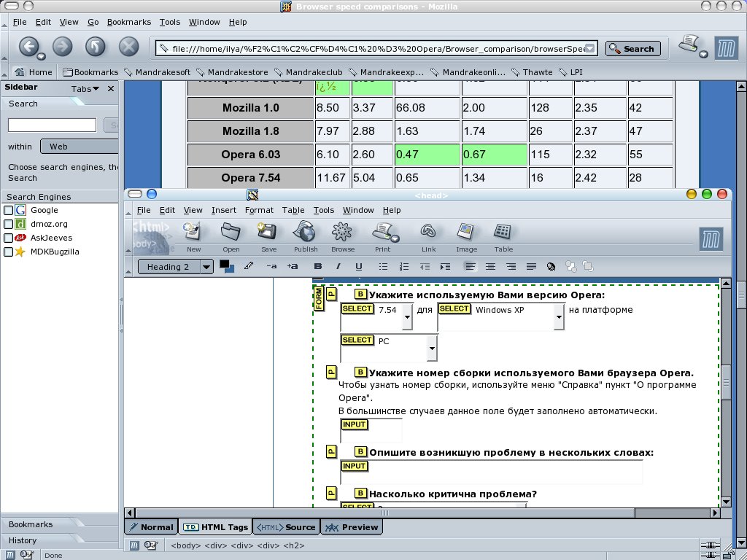
Task: Insert a table using Table icon
Action: pyautogui.click(x=503, y=234)
